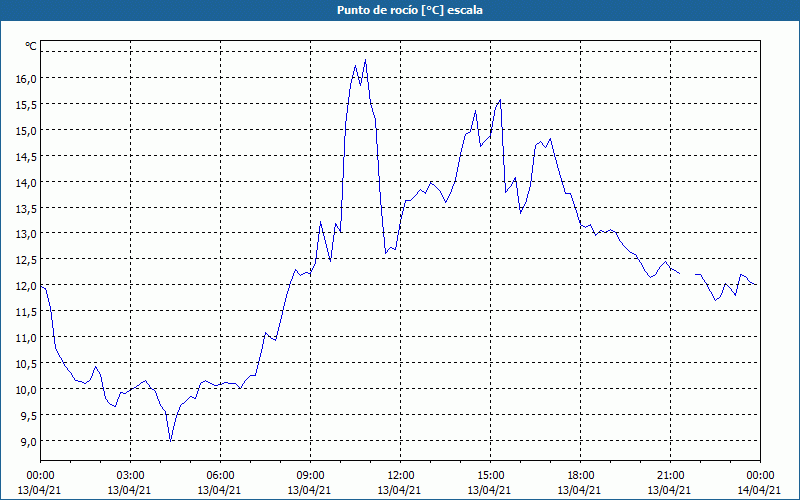The width and height of the screenshot is (800, 500).
Task: Select the 06:00 time label
Action: [x=220, y=475]
